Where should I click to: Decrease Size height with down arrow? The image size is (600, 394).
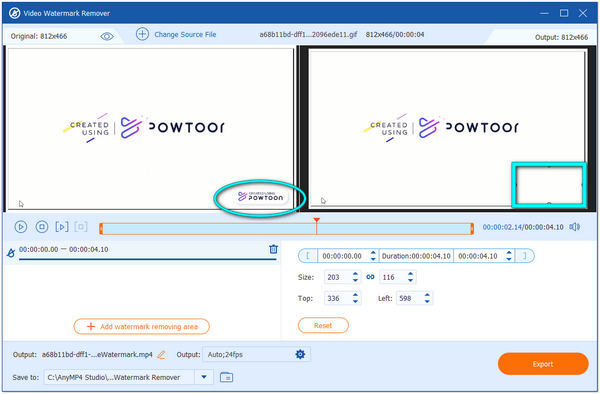411,280
